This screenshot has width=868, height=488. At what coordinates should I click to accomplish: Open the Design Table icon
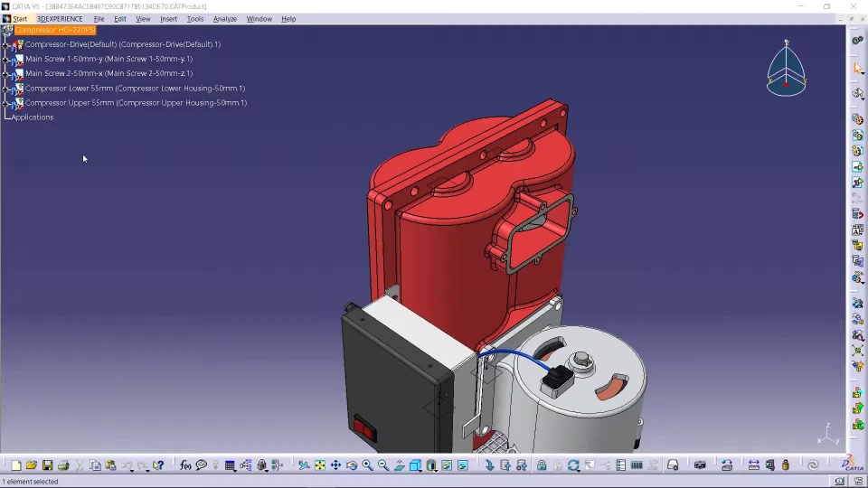point(230,465)
